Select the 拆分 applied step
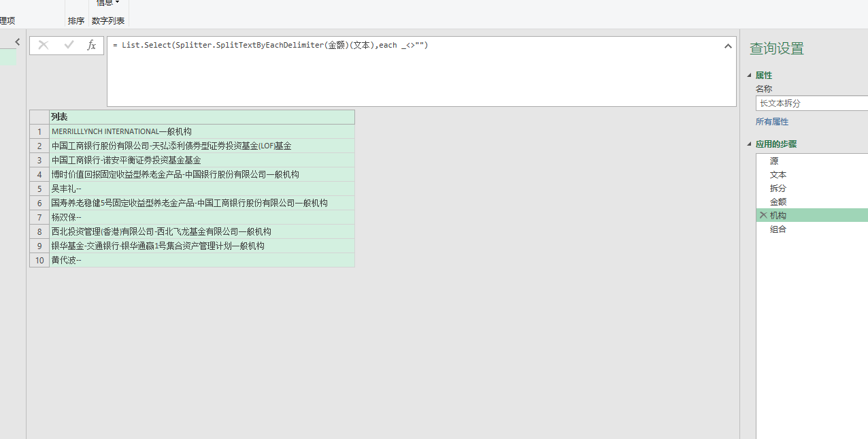The image size is (868, 439). click(812, 189)
